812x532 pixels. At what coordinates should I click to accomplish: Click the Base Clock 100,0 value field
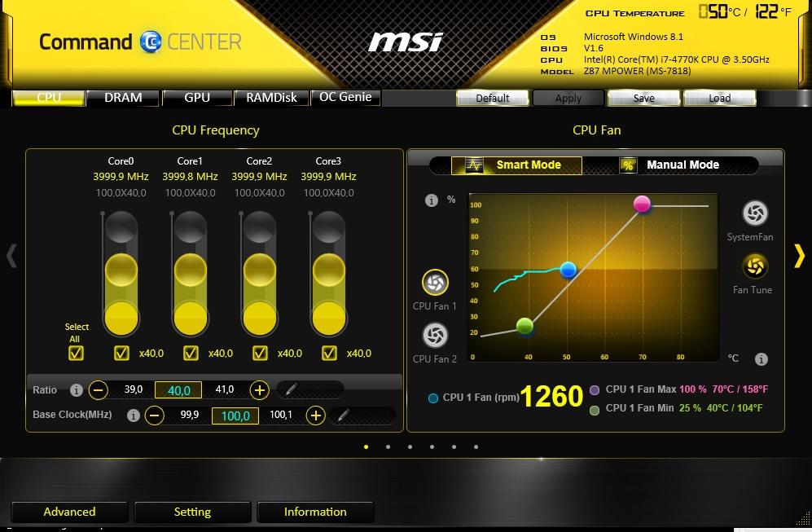tap(235, 415)
